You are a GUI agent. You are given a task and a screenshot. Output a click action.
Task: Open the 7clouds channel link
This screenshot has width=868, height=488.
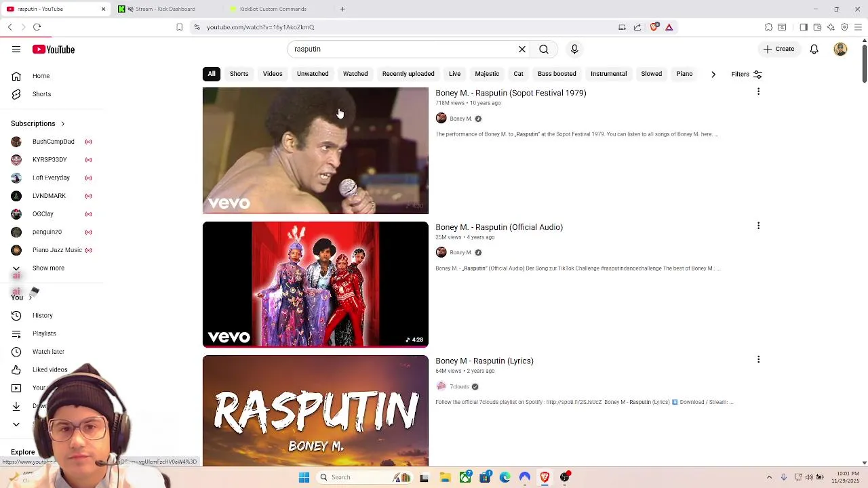tap(459, 386)
